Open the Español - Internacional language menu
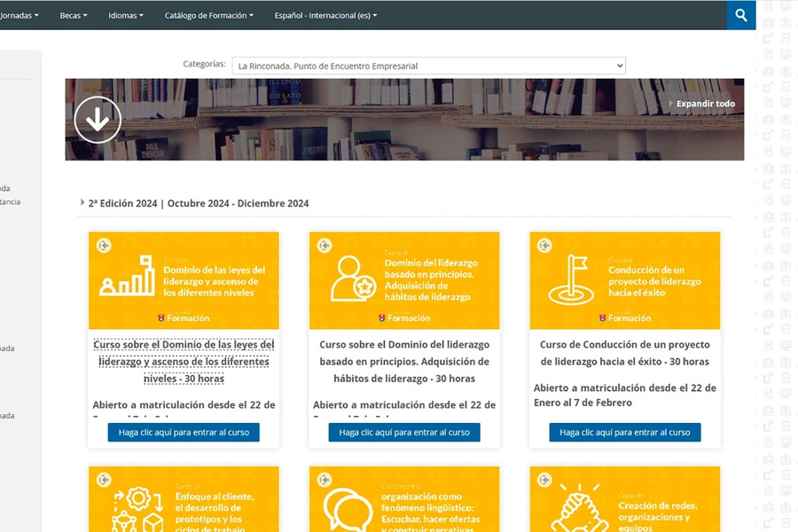 (325, 15)
